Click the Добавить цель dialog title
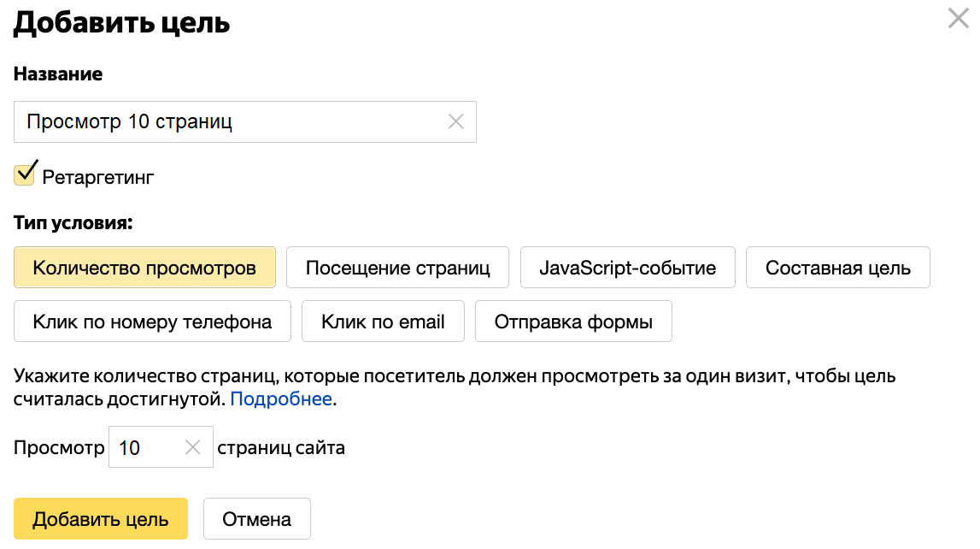980x549 pixels. (121, 23)
